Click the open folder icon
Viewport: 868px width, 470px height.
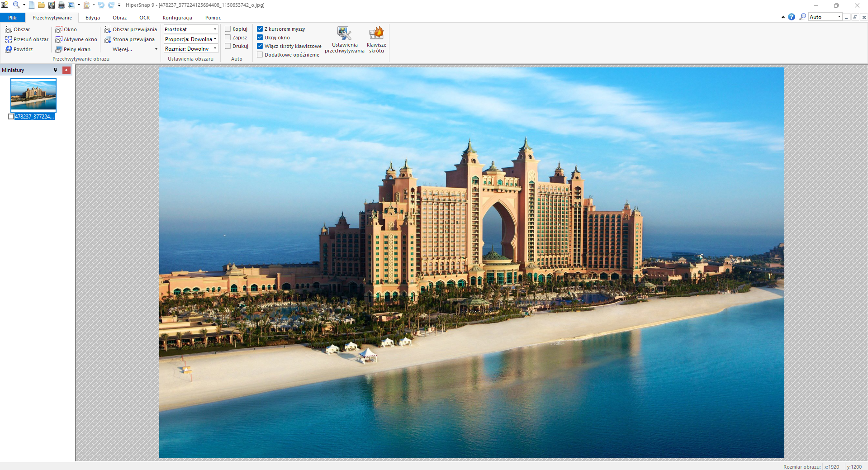coord(41,5)
